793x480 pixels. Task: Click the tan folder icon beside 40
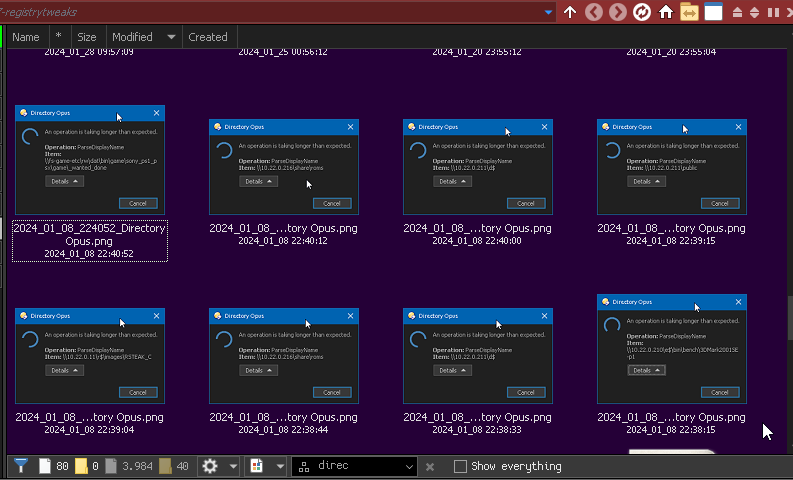point(165,466)
